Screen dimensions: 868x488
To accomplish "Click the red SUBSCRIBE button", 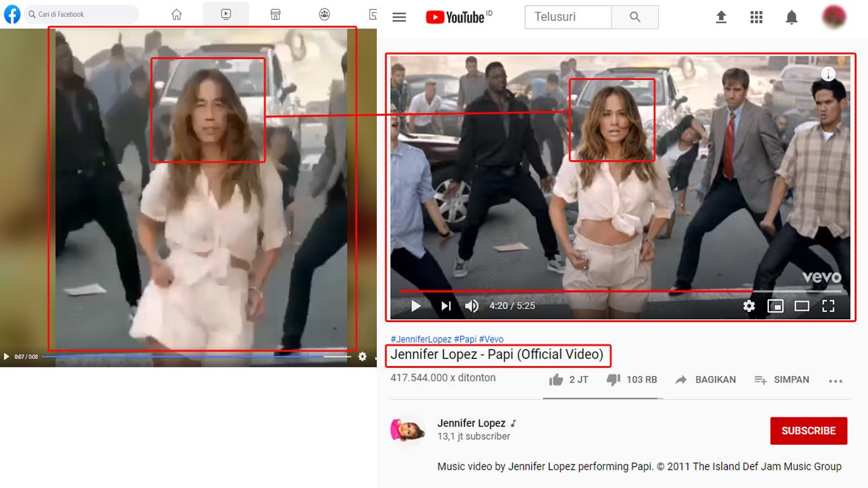I will pos(808,431).
